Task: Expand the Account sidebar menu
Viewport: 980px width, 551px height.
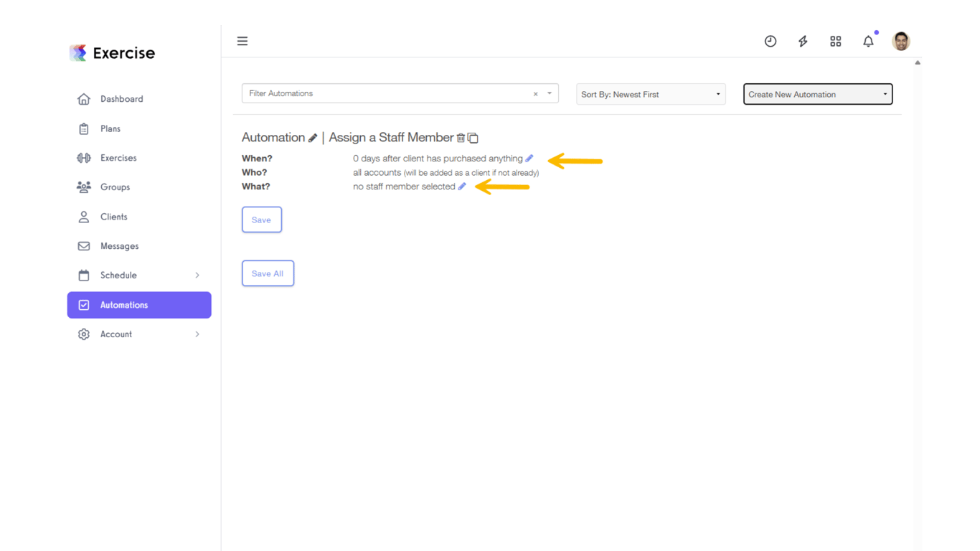Action: [116, 334]
